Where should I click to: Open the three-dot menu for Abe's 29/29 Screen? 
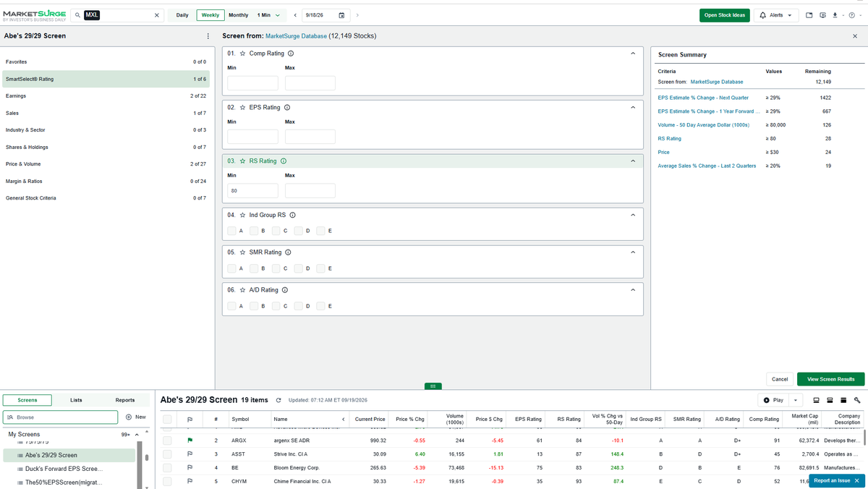(208, 36)
